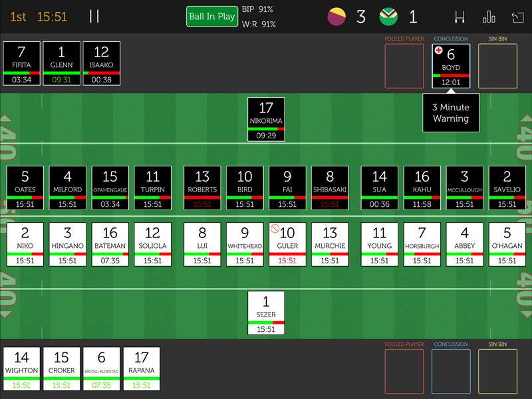Select player 13 Roberts card
Viewport: 532px width, 399px height.
click(x=202, y=188)
